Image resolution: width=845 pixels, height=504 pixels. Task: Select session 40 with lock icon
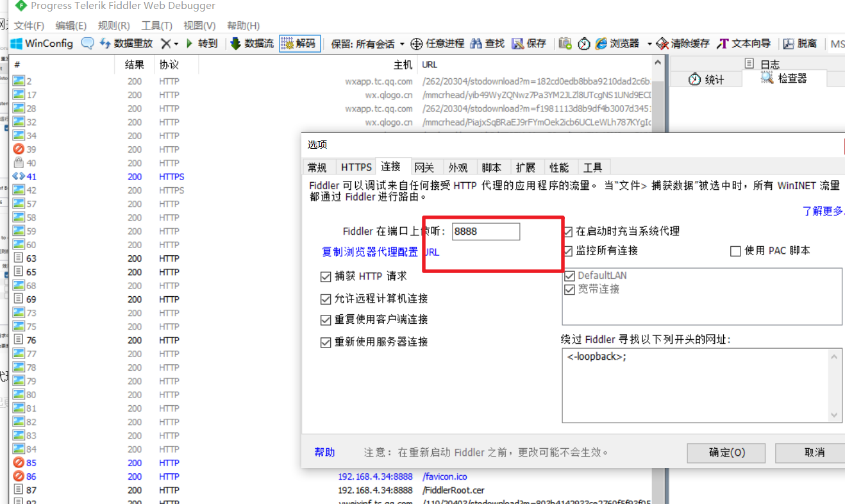pos(19,163)
